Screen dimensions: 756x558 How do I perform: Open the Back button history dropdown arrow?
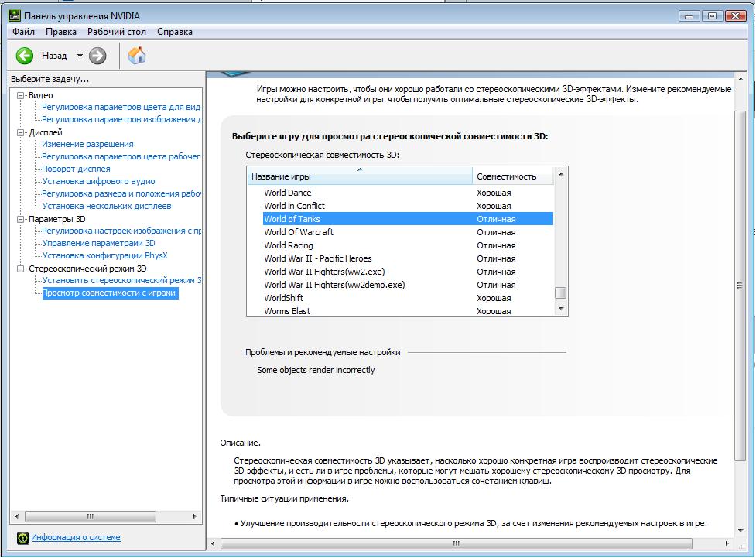pyautogui.click(x=79, y=56)
